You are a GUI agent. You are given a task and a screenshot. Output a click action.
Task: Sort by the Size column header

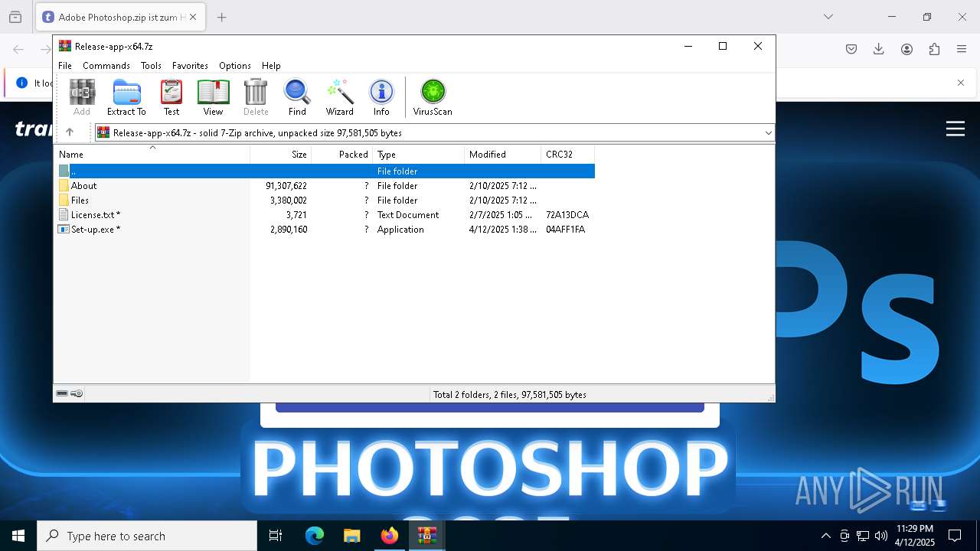click(281, 155)
